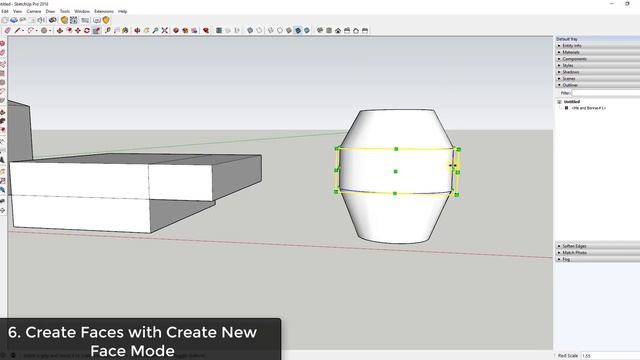Toggle X-Ray face style
Screen dimensions: 640x360
pyautogui.click(x=250, y=31)
